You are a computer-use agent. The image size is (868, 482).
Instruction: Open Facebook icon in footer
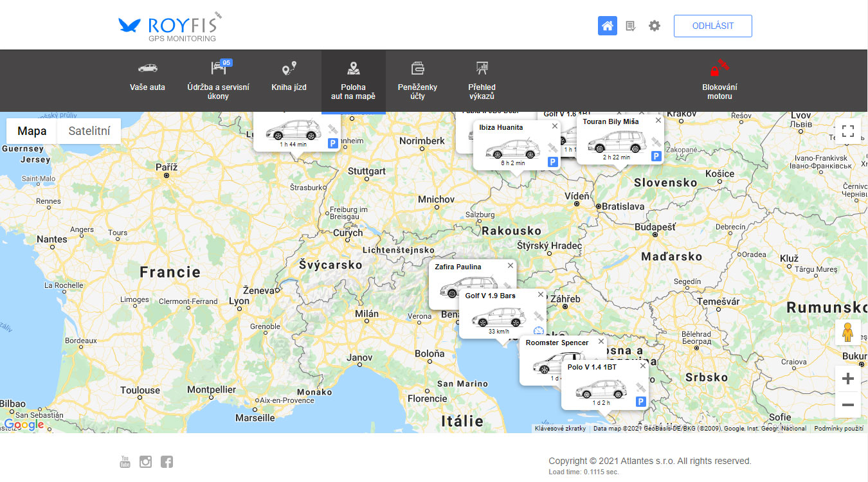pyautogui.click(x=167, y=461)
